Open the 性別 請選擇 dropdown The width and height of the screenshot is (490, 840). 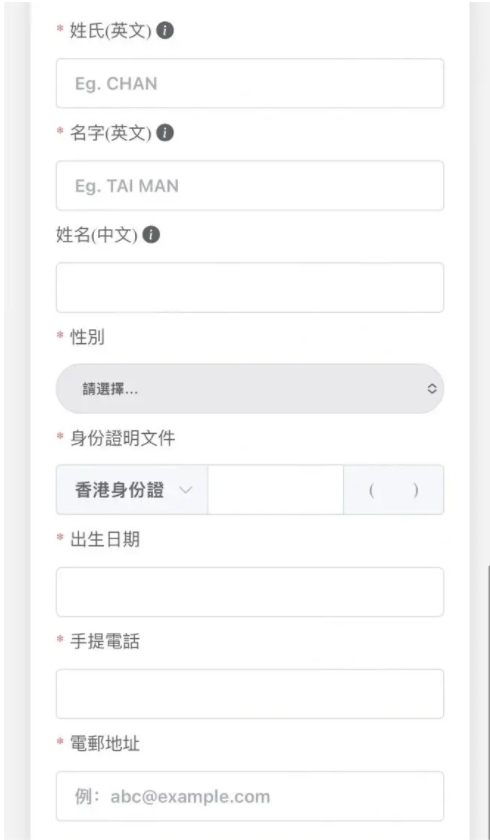pos(250,389)
